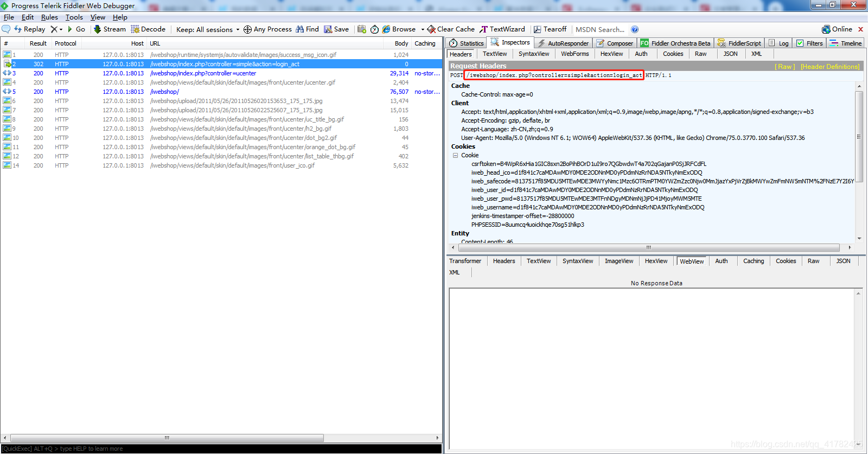This screenshot has width=868, height=454.
Task: Toggle Stream mode
Action: point(110,29)
